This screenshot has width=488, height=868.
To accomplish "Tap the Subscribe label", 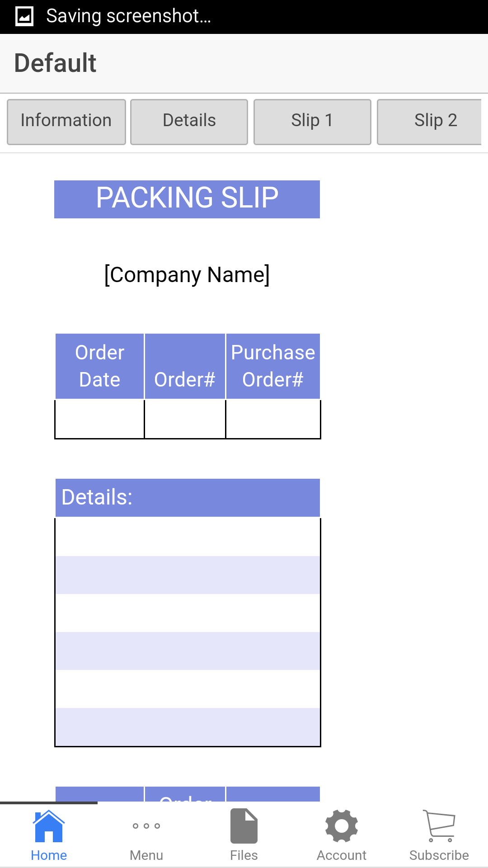I will 439,854.
